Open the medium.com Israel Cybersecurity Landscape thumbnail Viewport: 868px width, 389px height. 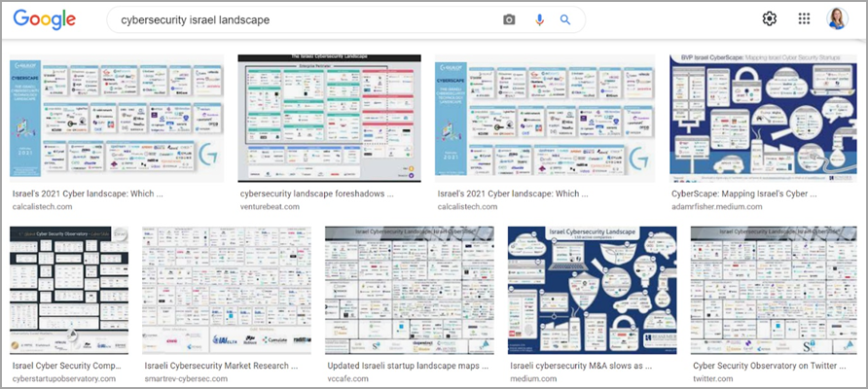[x=593, y=290]
